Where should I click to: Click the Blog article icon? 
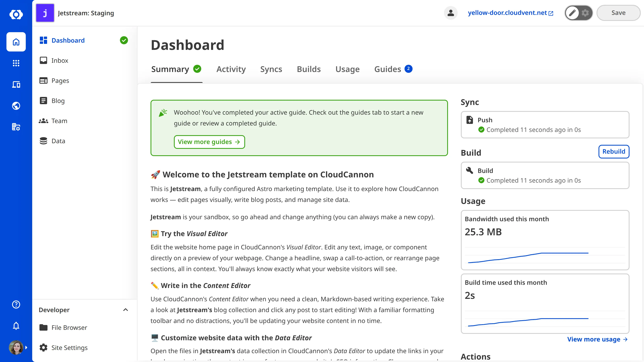tap(43, 101)
